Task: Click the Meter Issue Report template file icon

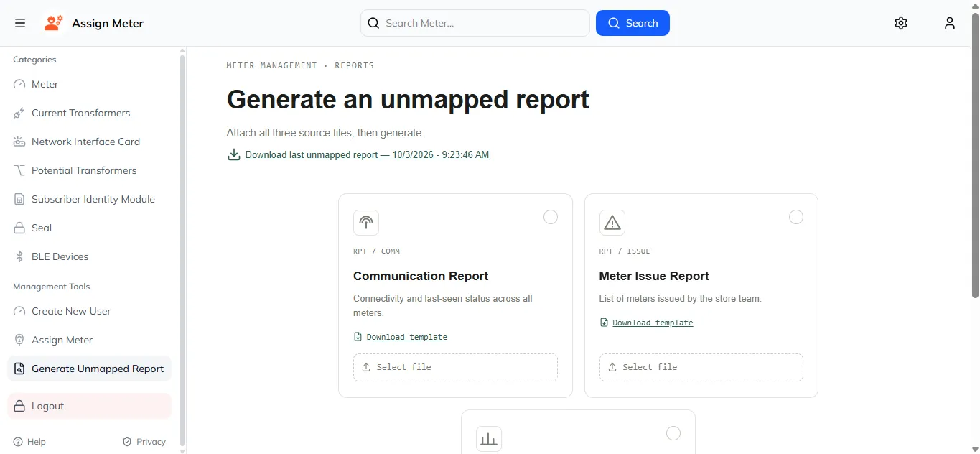Action: click(x=605, y=323)
